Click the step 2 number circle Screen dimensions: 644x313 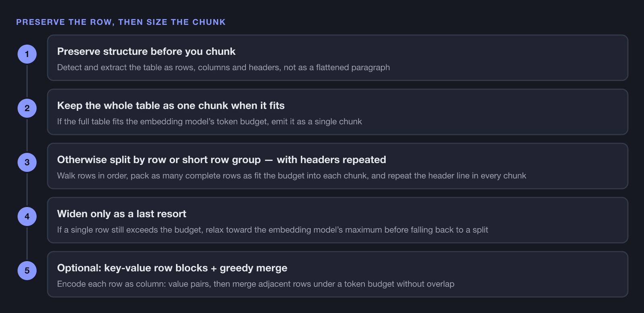click(x=27, y=108)
